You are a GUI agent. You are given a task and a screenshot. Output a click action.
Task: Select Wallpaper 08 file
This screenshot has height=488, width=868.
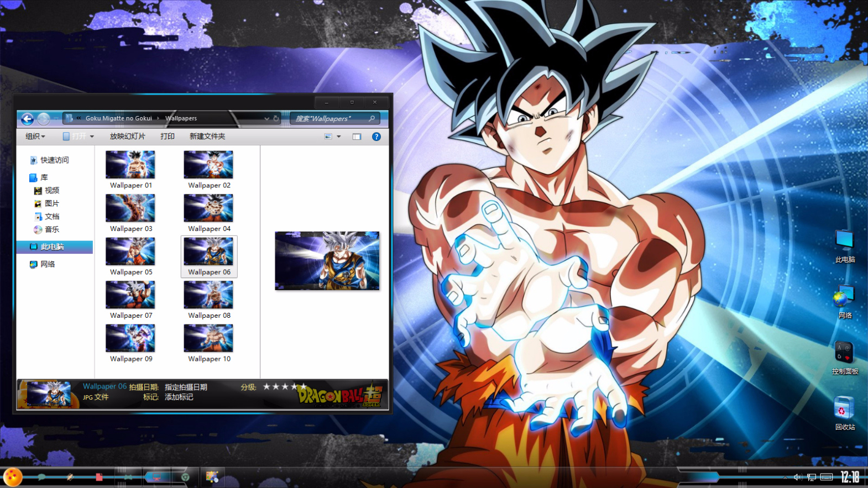209,300
